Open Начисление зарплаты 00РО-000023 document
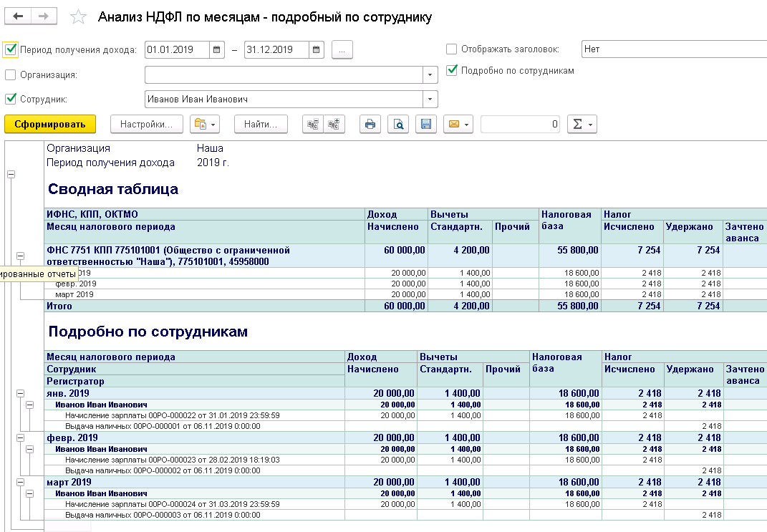The height and width of the screenshot is (532, 767). pyautogui.click(x=172, y=460)
